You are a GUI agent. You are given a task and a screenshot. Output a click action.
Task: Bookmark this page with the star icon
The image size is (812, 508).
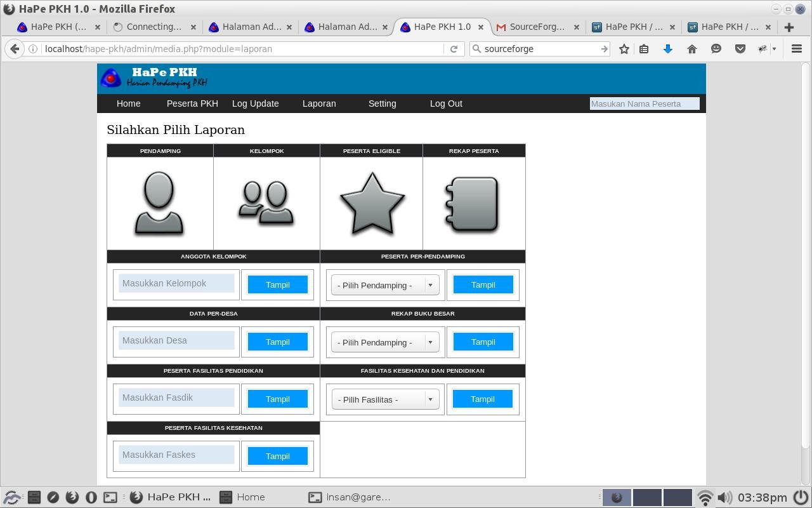point(622,48)
